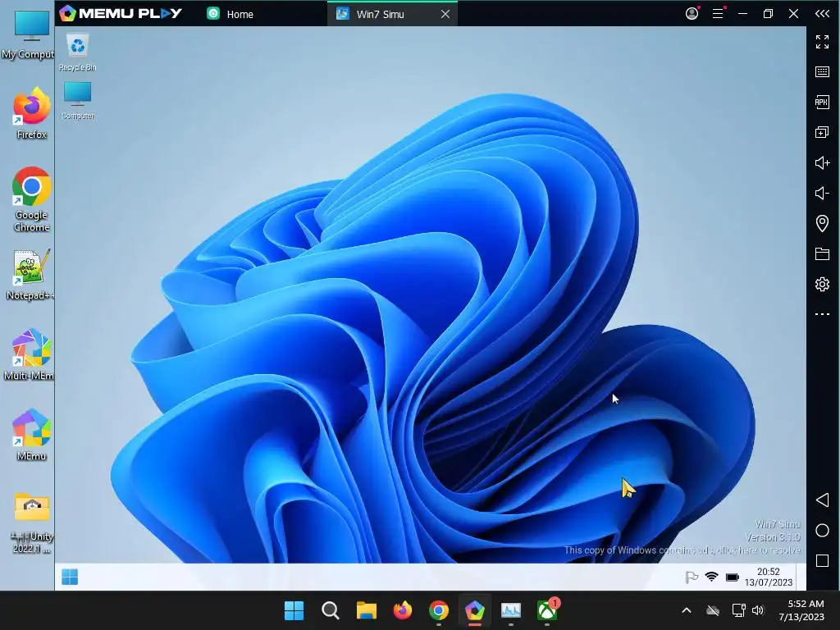Increase MEmu volume
Image resolution: width=840 pixels, height=630 pixels.
coord(822,162)
